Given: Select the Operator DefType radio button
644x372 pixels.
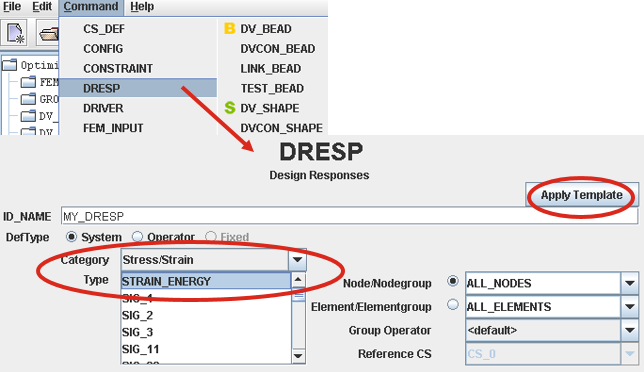Looking at the screenshot, I should pyautogui.click(x=137, y=237).
